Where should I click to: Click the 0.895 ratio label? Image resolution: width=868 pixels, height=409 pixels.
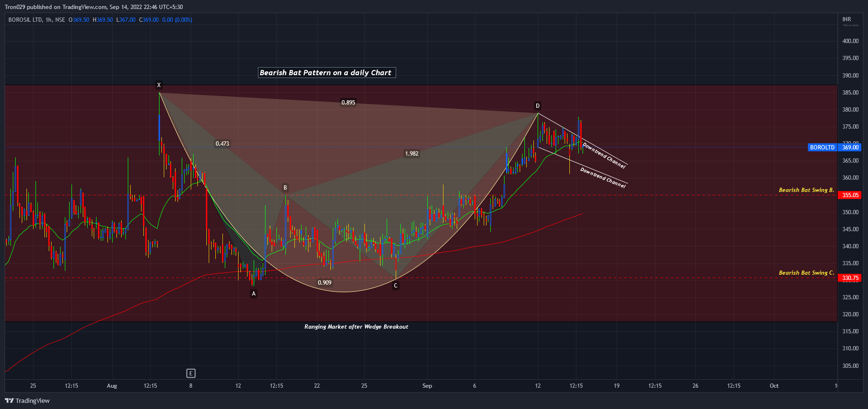tap(348, 103)
